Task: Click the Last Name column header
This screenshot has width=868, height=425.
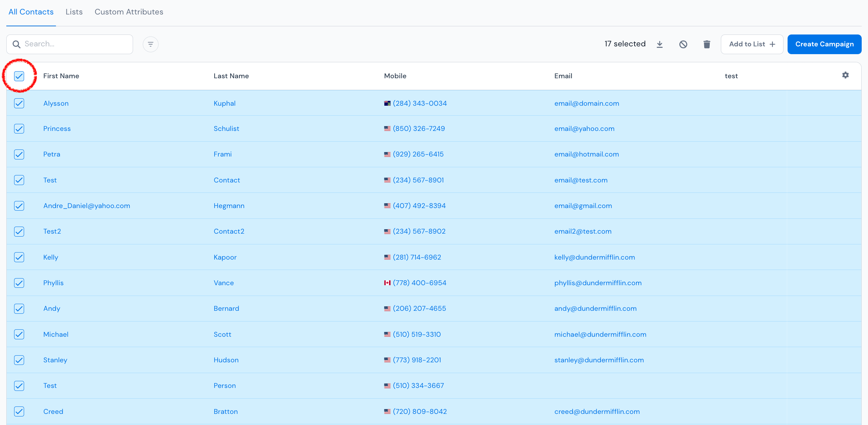Action: coord(231,76)
